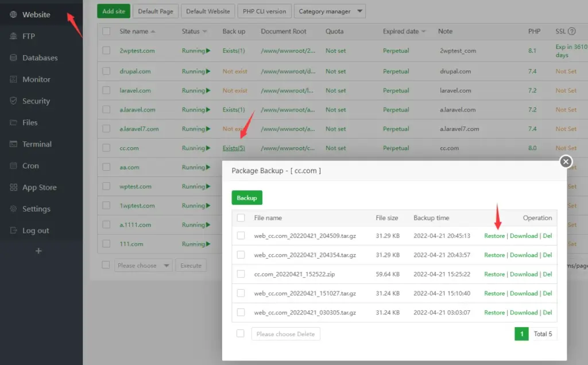Click the Settings gear icon
Viewport: 588px width, 365px height.
click(x=13, y=209)
